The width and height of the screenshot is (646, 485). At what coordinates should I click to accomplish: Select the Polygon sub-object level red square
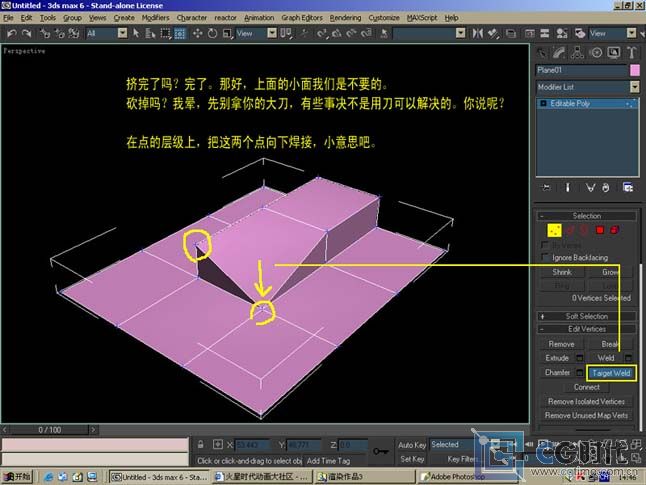coord(599,230)
